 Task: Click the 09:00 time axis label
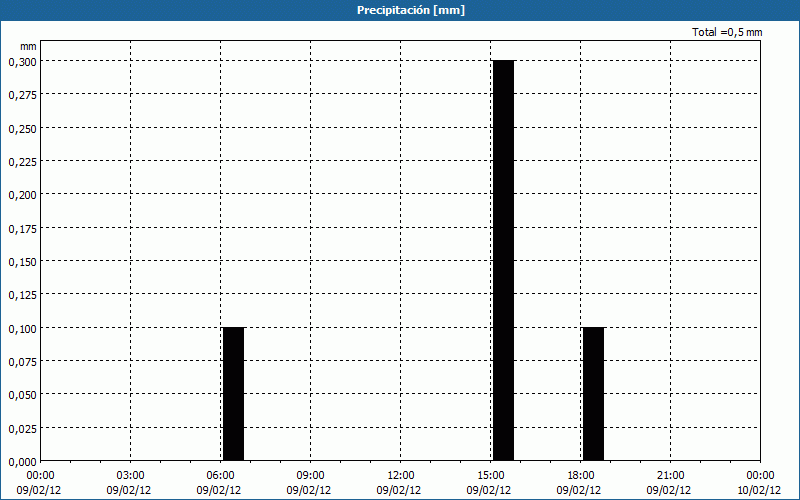click(x=310, y=476)
